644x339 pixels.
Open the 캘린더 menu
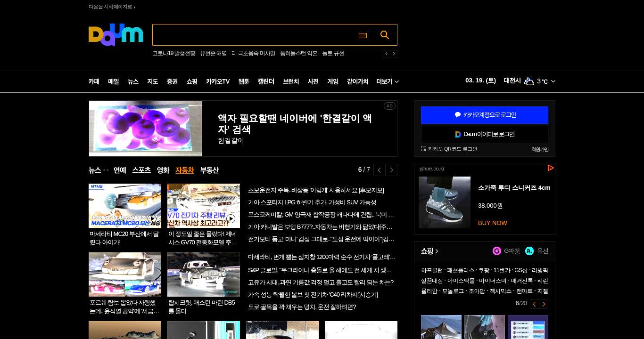[266, 81]
